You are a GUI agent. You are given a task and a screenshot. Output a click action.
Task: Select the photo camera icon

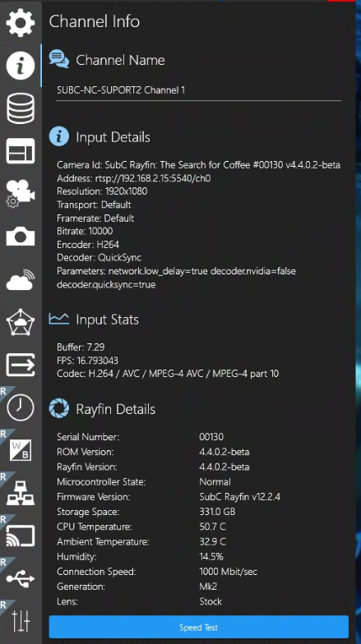tap(20, 237)
